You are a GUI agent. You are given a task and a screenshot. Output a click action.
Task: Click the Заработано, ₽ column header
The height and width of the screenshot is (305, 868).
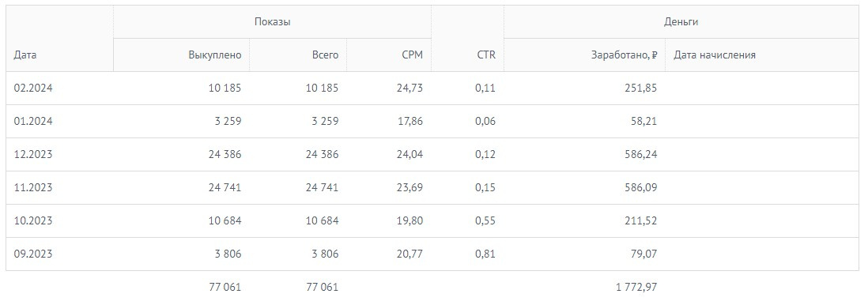pyautogui.click(x=624, y=55)
